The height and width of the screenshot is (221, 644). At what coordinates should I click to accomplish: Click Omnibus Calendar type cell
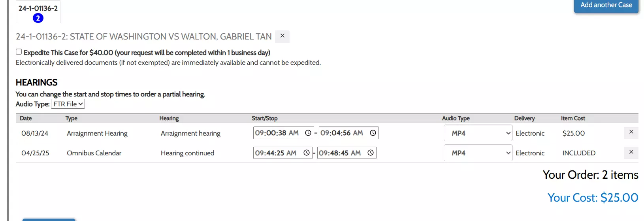[x=94, y=153]
